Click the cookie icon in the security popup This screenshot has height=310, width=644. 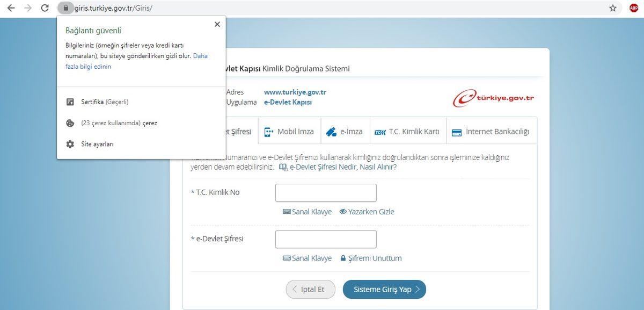tap(70, 122)
